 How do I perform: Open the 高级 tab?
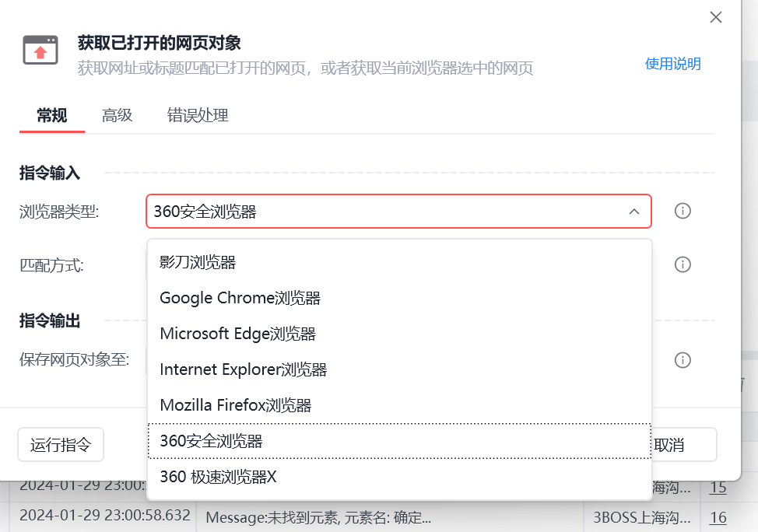pos(117,115)
